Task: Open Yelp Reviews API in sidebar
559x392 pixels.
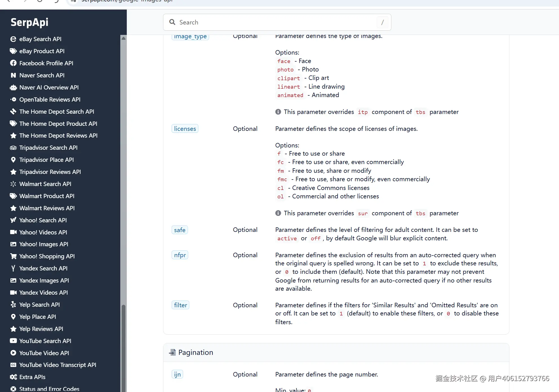Action: click(41, 329)
